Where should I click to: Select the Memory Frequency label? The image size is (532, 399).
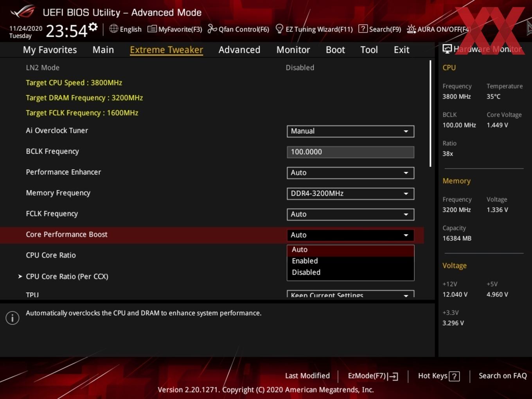click(58, 193)
